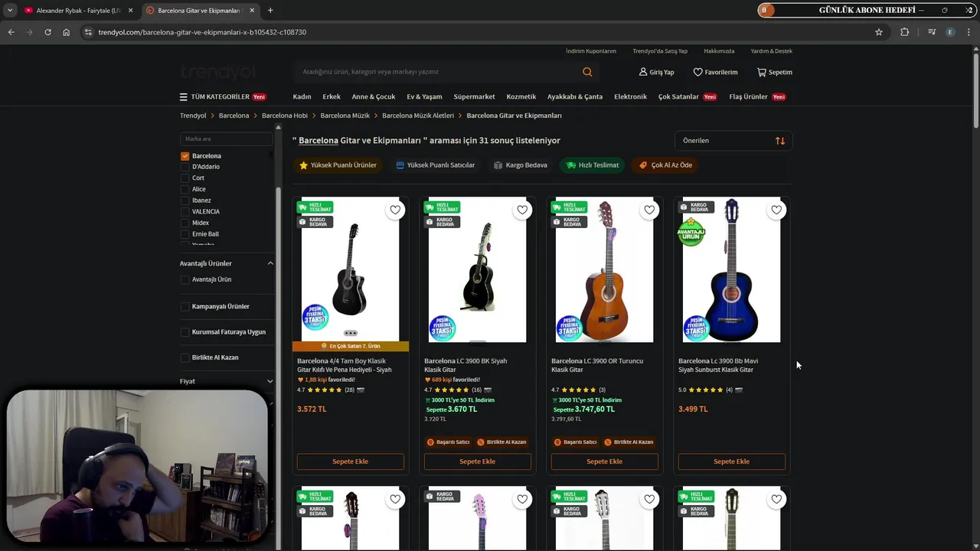The image size is (980, 551).
Task: Open a new browser tab
Action: pos(270,10)
